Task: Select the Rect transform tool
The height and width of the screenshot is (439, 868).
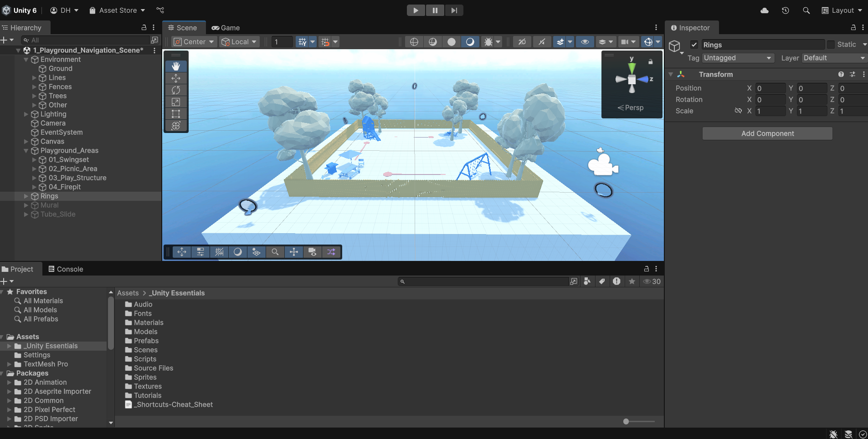Action: tap(176, 114)
